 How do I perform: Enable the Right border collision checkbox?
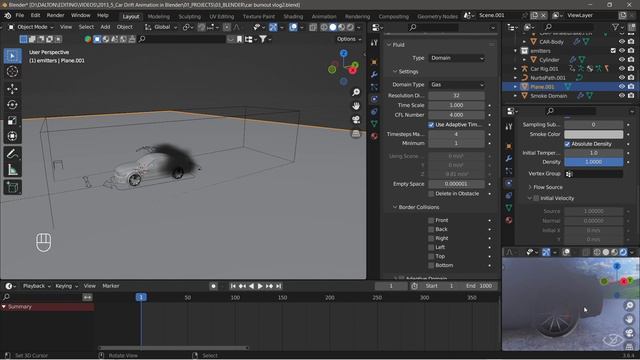pos(431,238)
